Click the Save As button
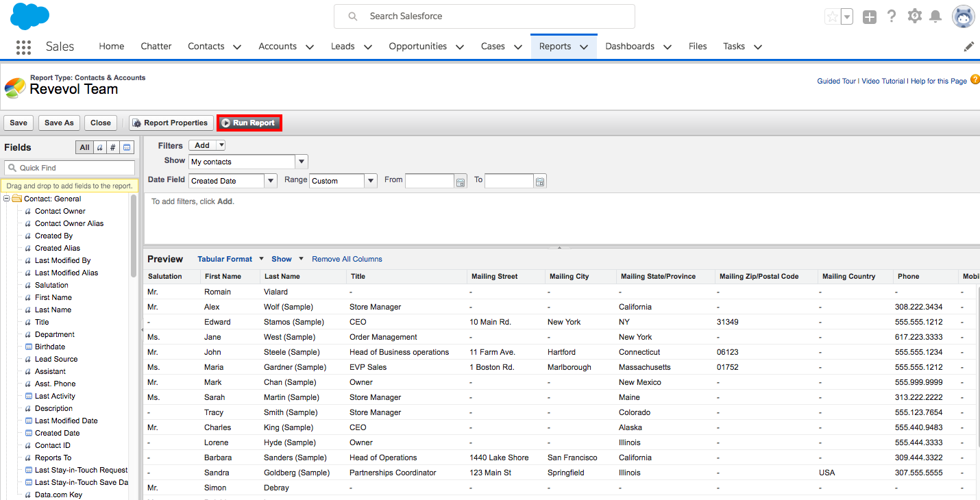980x500 pixels. click(x=59, y=123)
